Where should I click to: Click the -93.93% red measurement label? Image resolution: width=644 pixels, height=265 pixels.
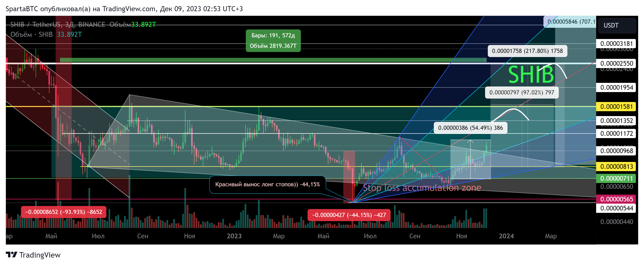click(x=64, y=212)
